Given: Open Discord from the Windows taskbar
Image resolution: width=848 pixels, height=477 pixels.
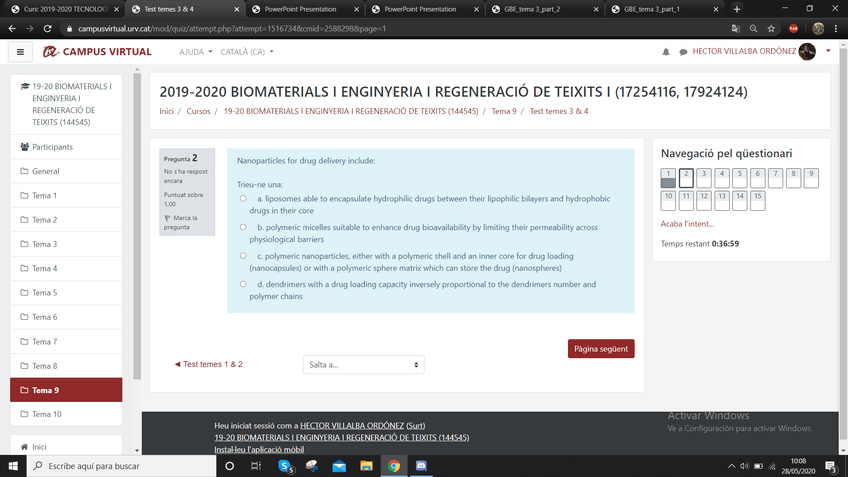Looking at the screenshot, I should pyautogui.click(x=421, y=466).
